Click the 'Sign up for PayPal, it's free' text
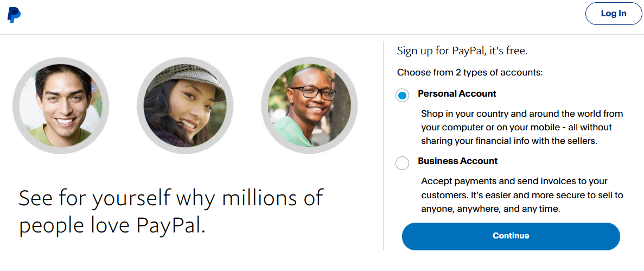 point(462,51)
